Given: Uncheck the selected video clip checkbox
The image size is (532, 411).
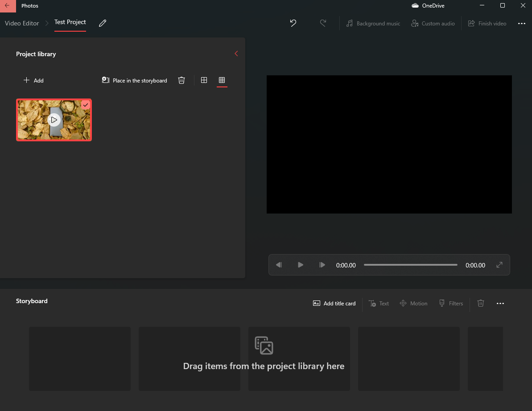Looking at the screenshot, I should pos(86,105).
